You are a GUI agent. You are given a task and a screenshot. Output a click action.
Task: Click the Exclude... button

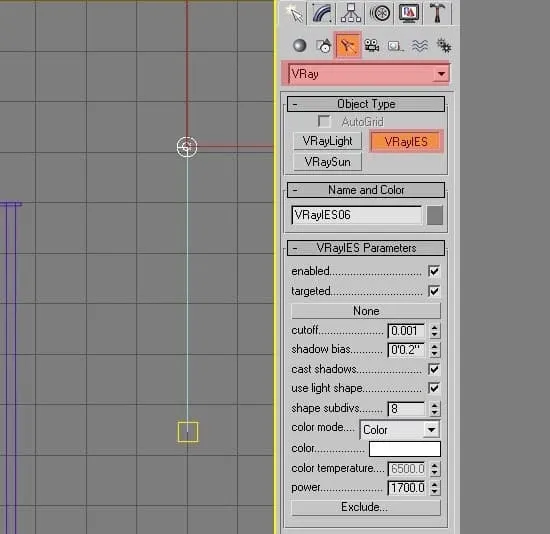(365, 507)
